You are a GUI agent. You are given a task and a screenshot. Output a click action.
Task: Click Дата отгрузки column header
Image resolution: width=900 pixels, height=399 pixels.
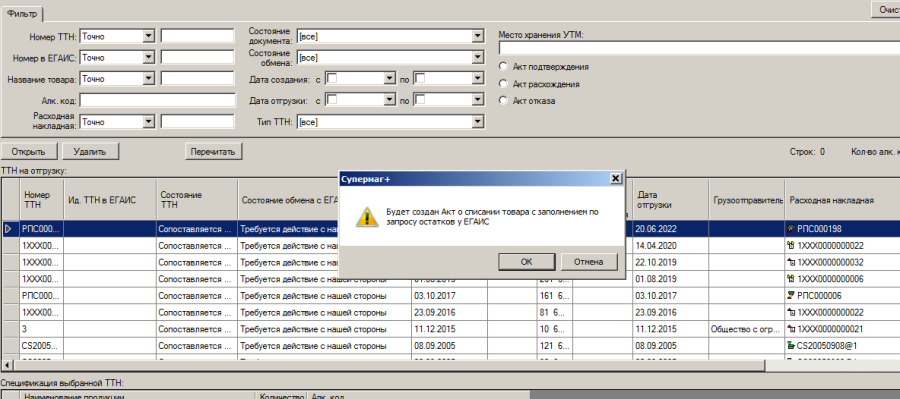pos(670,200)
